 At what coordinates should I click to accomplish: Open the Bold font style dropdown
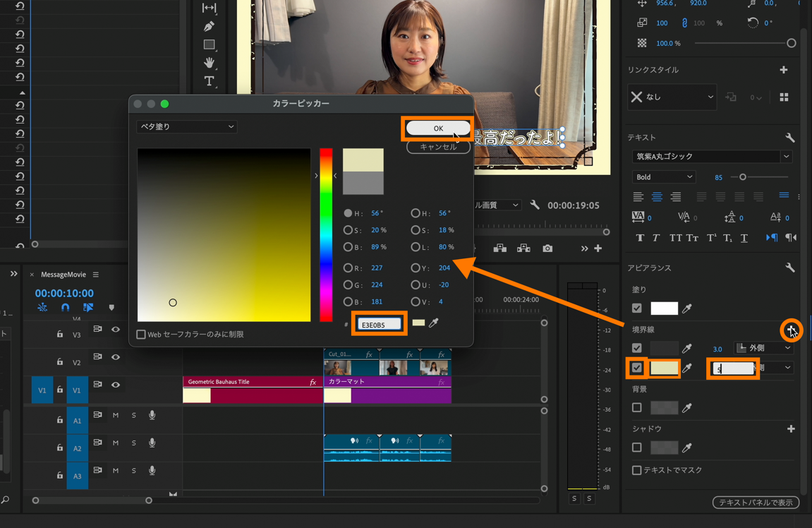click(x=663, y=177)
